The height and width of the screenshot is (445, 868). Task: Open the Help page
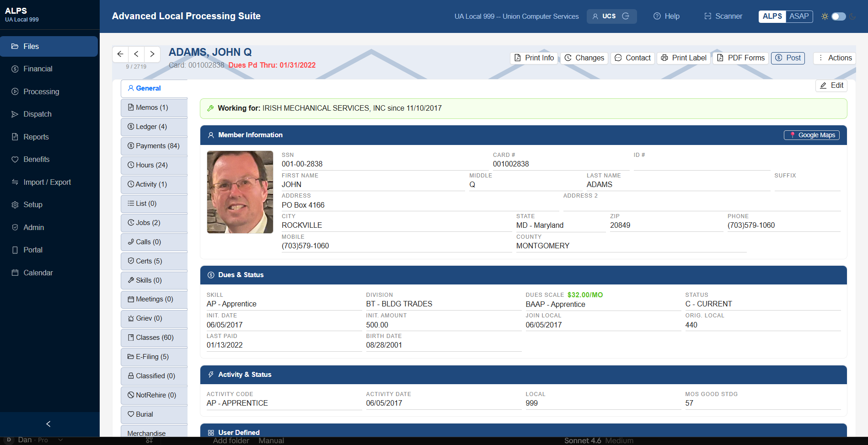pyautogui.click(x=666, y=16)
